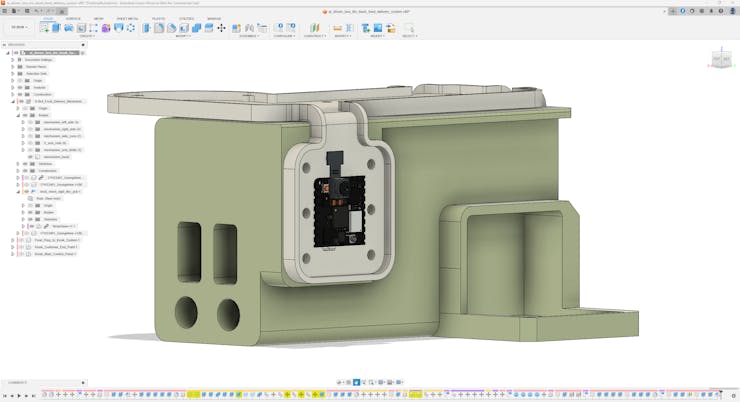The width and height of the screenshot is (740, 402).
Task: Switch to the SURFACE tab
Action: [73, 18]
